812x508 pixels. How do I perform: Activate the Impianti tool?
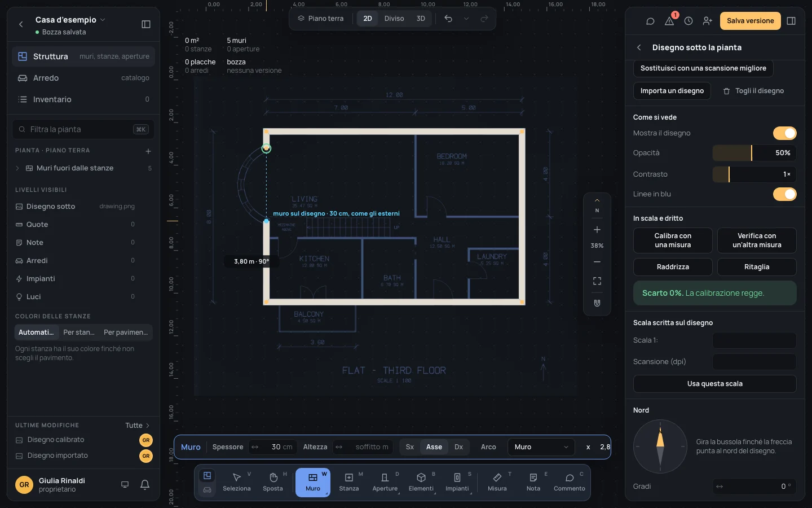pos(457,483)
